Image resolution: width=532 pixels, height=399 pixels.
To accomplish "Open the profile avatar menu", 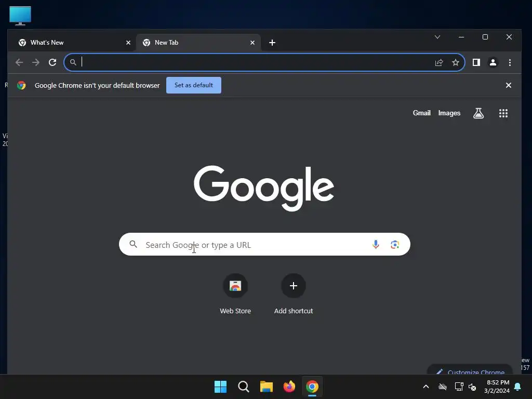I will click(x=493, y=62).
